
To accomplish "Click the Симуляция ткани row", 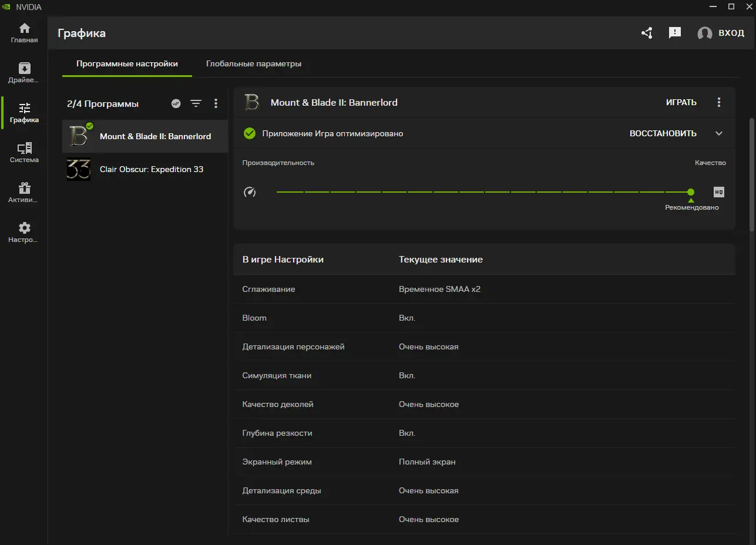I will (x=484, y=375).
